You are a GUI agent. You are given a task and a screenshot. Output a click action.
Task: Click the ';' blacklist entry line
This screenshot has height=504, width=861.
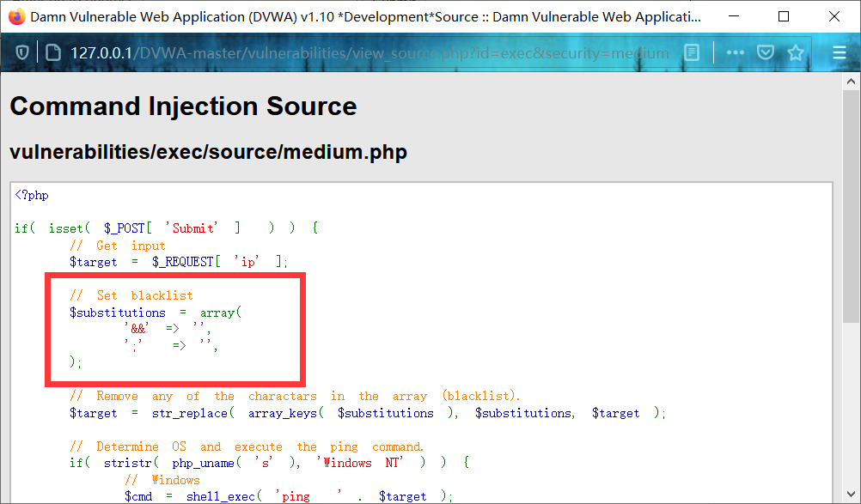click(171, 345)
